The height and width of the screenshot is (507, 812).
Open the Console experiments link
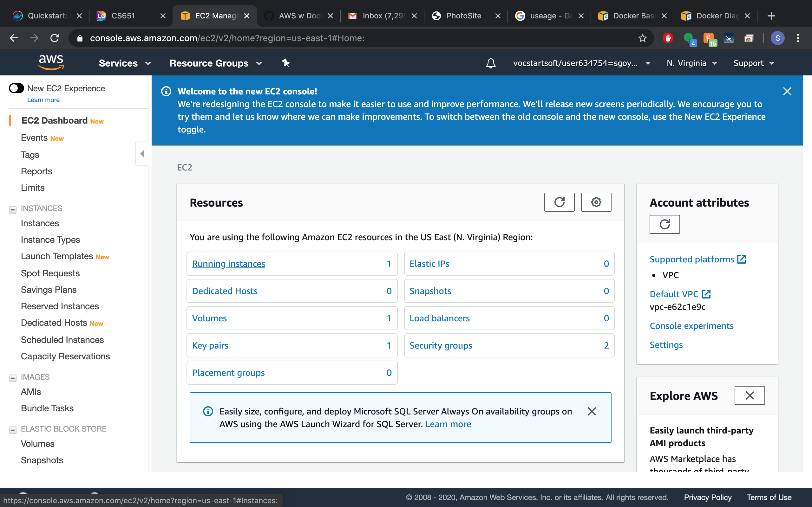point(691,326)
